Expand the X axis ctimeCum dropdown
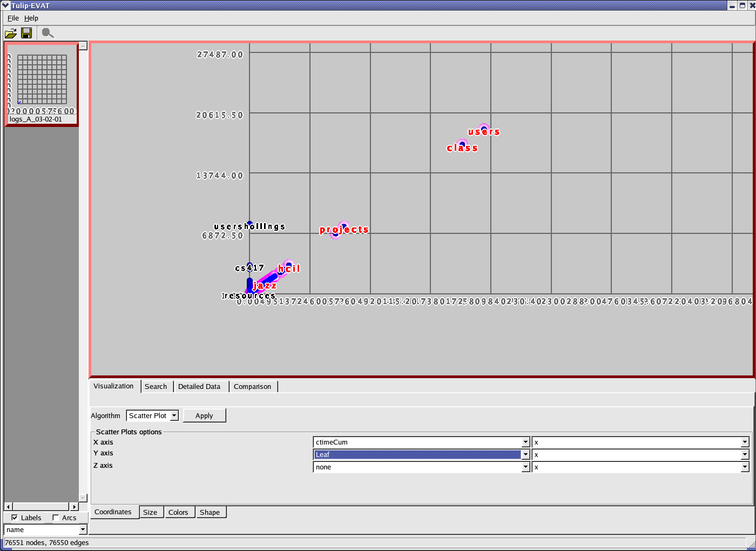Image resolution: width=756 pixels, height=551 pixels. pos(525,442)
